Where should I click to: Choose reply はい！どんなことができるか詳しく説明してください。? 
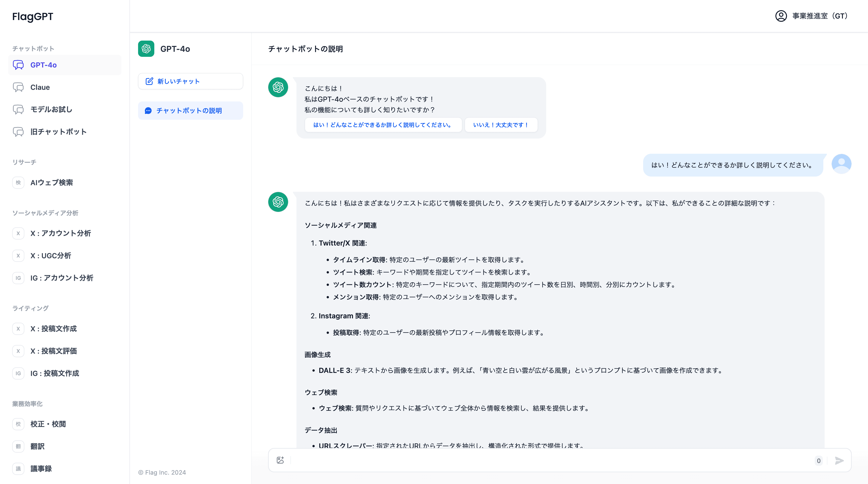click(383, 125)
